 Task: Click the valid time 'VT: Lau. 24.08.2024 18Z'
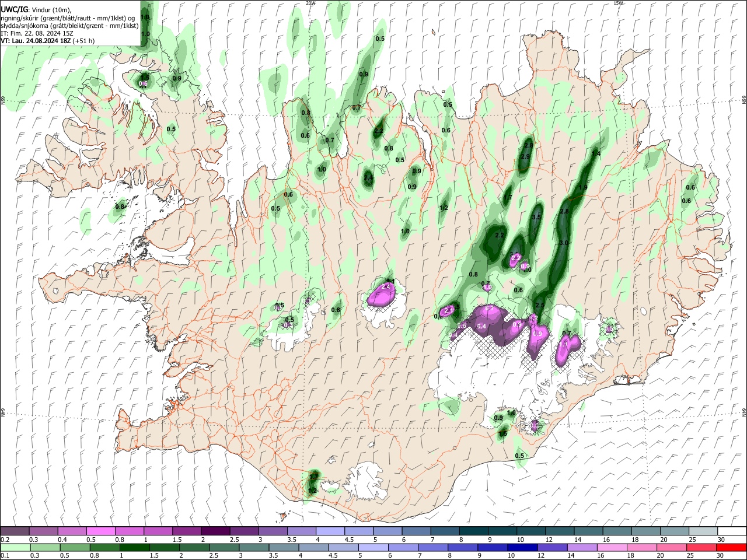tap(36, 41)
